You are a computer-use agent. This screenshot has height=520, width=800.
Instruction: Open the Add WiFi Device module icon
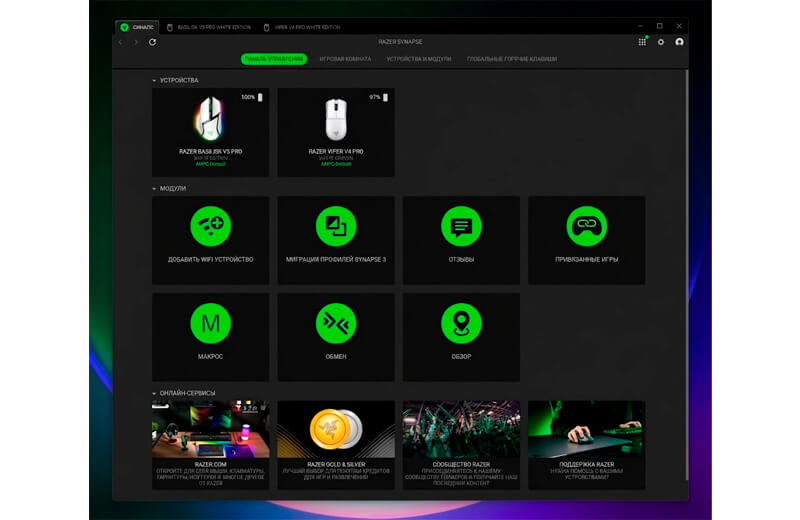coord(210,226)
